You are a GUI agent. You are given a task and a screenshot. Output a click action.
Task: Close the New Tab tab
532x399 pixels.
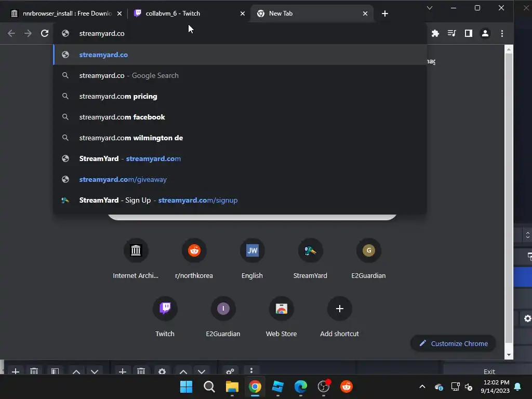coord(365,14)
